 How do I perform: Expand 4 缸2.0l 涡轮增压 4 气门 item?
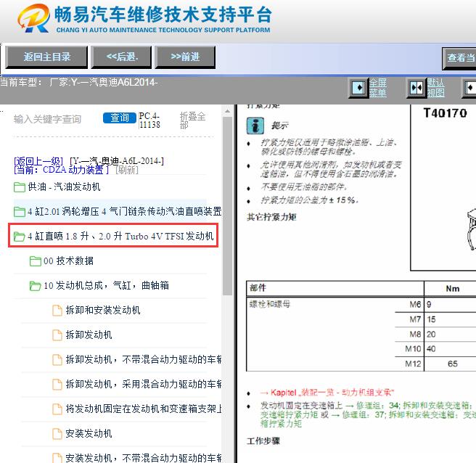[x=125, y=211]
